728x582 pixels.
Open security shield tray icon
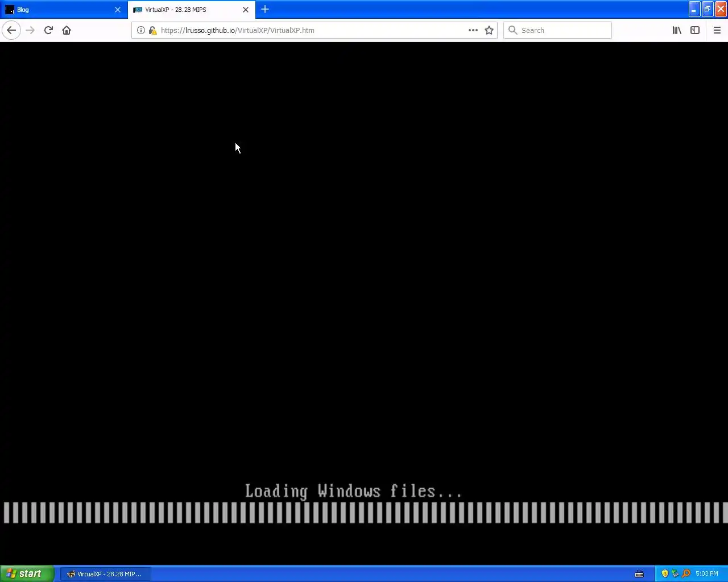pyautogui.click(x=665, y=574)
